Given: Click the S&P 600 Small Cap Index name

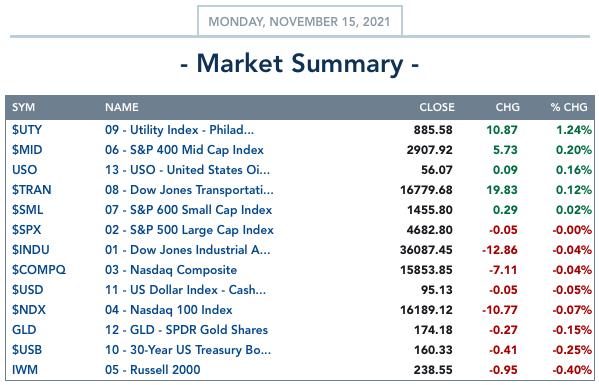Looking at the screenshot, I should click(188, 210).
